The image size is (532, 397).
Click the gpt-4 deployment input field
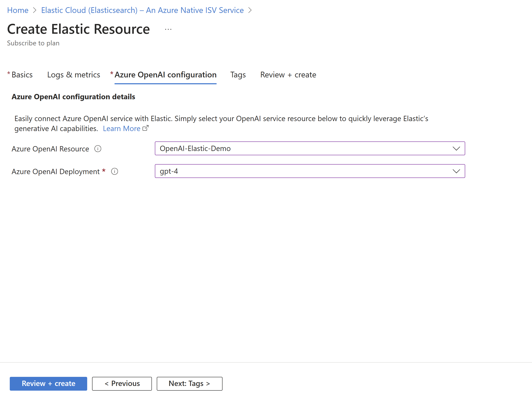click(x=310, y=171)
